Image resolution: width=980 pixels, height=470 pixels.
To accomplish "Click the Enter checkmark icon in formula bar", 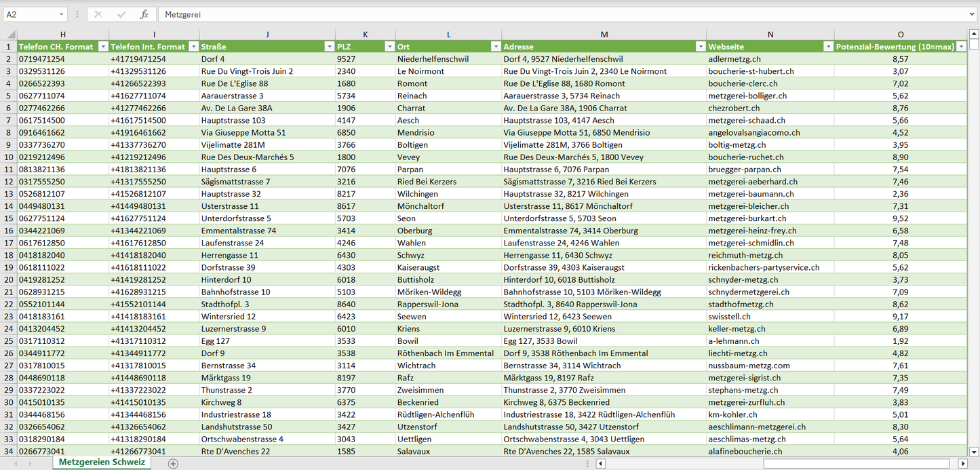I will tap(121, 14).
